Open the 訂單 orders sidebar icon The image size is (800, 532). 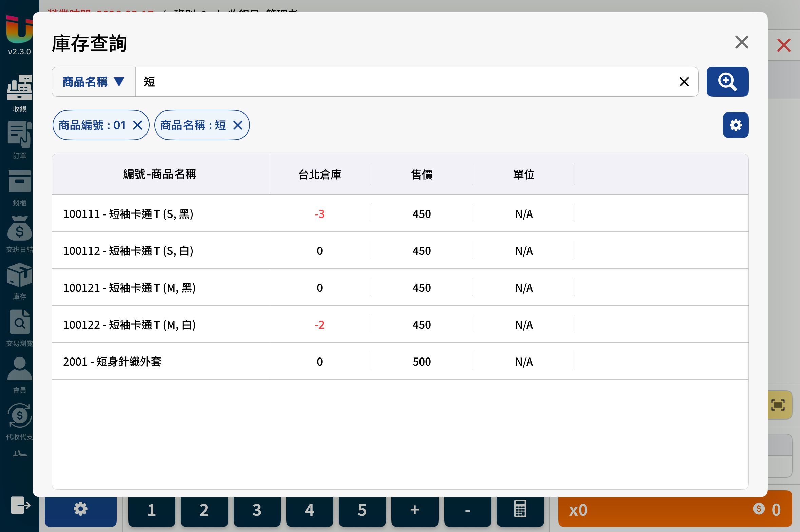pyautogui.click(x=19, y=140)
